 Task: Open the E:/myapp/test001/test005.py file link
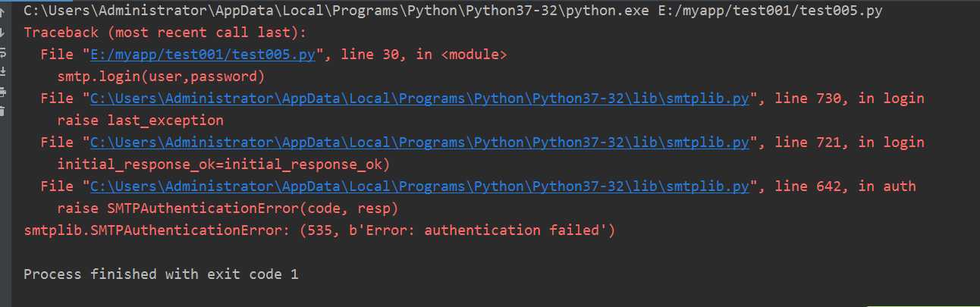click(x=207, y=55)
